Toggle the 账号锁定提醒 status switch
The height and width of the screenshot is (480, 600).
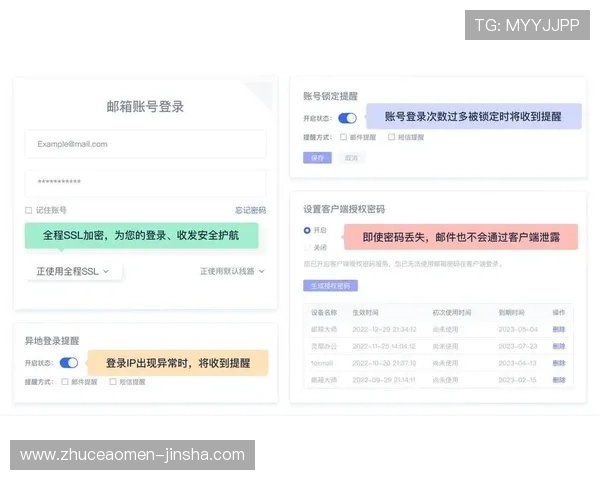pyautogui.click(x=347, y=118)
